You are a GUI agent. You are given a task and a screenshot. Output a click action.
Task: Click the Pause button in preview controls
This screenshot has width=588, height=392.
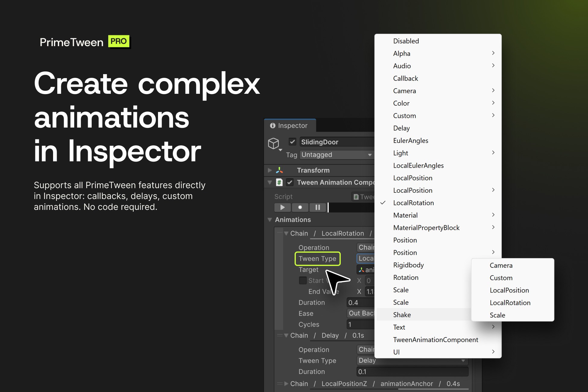point(318,207)
